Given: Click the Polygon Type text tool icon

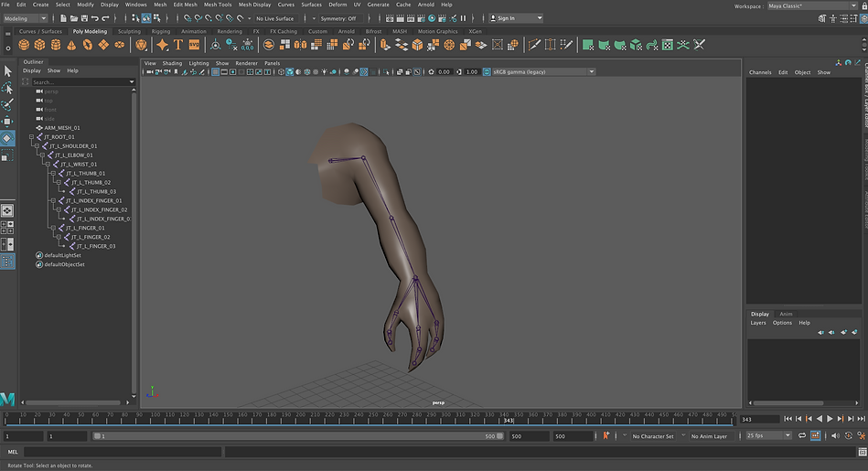Looking at the screenshot, I should [178, 45].
